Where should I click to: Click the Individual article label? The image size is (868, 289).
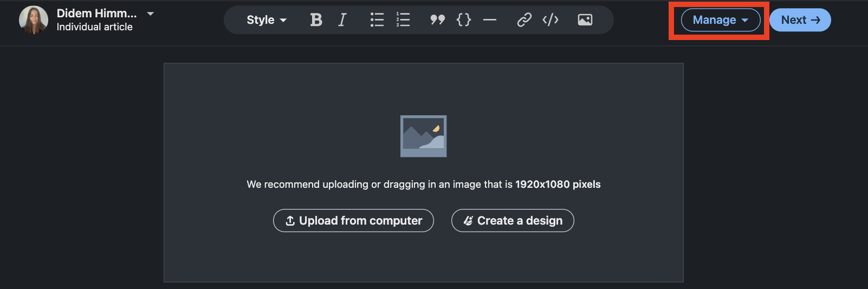coord(95,27)
